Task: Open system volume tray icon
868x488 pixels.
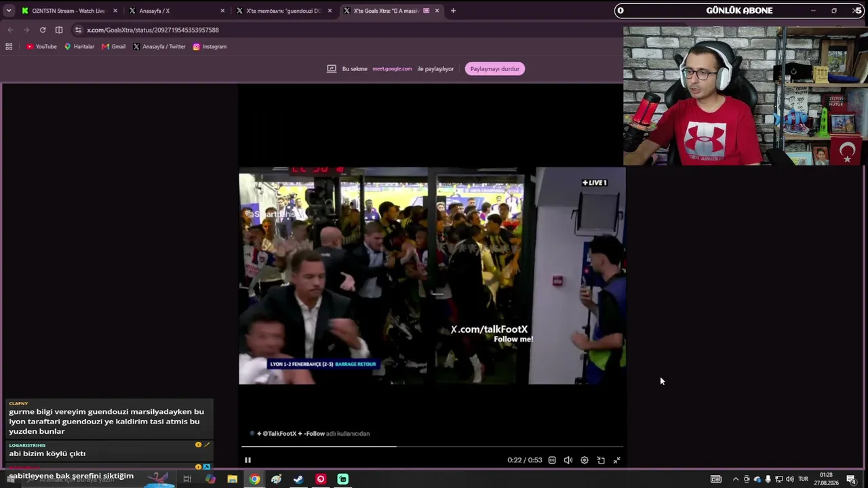Action: (x=790, y=479)
